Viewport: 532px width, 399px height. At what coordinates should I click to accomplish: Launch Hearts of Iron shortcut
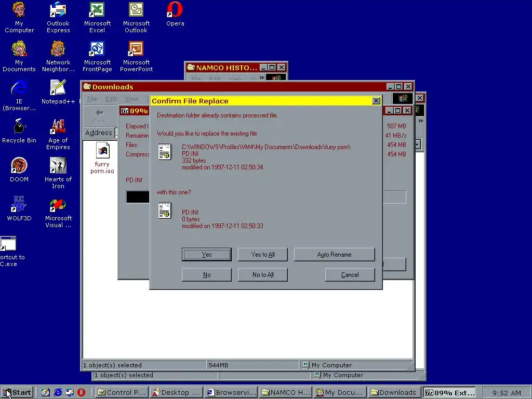(58, 173)
